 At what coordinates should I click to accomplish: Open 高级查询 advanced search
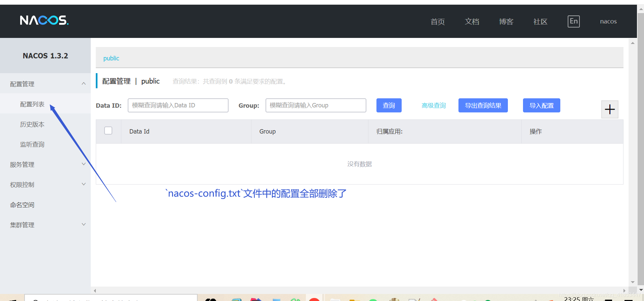(x=434, y=106)
